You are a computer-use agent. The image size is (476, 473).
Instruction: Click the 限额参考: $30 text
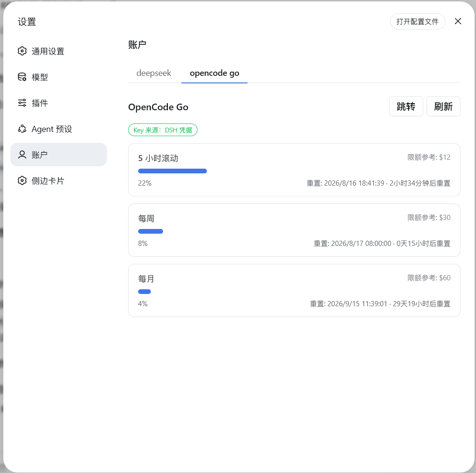click(x=429, y=218)
